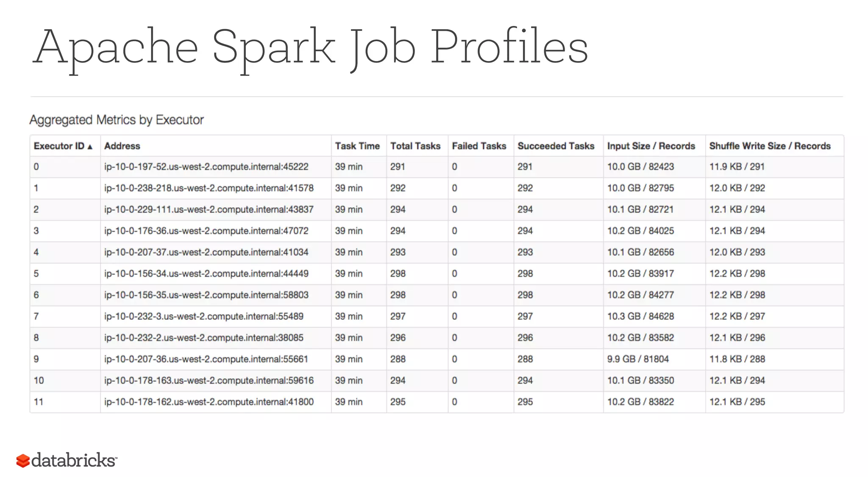Click input size 10.2 GB / 84277
Viewport: 868px width, 477px height.
[x=640, y=295]
